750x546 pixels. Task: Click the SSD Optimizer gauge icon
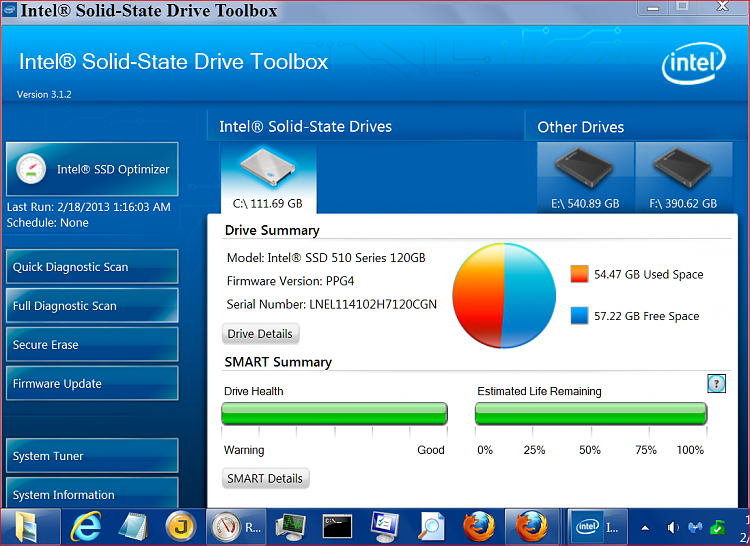31,169
